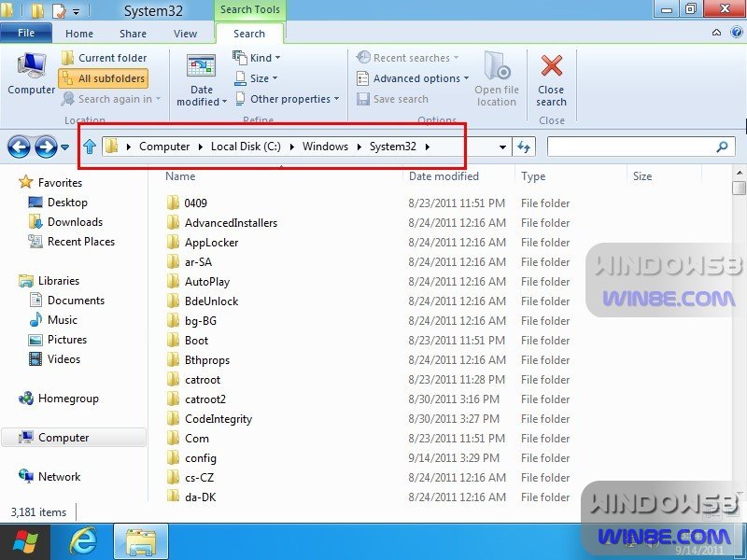The width and height of the screenshot is (747, 560).
Task: Open the Recent searches dropdown
Action: tap(408, 58)
